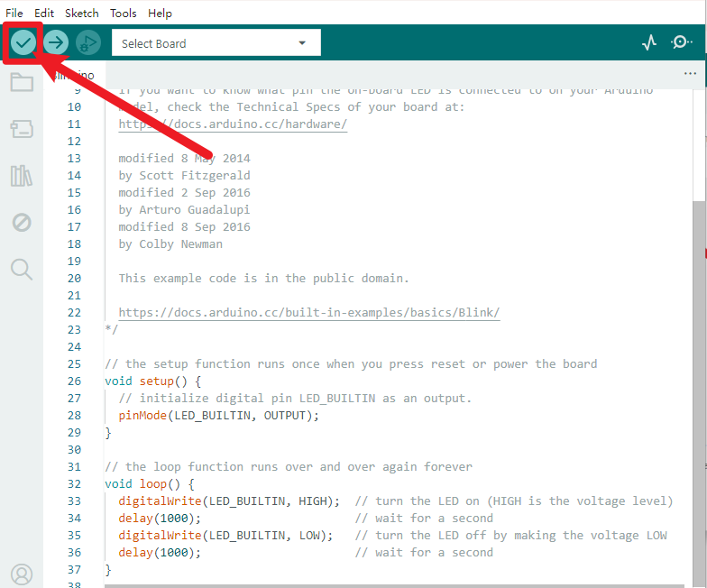
Task: Open the Search sidebar panel
Action: pos(22,270)
